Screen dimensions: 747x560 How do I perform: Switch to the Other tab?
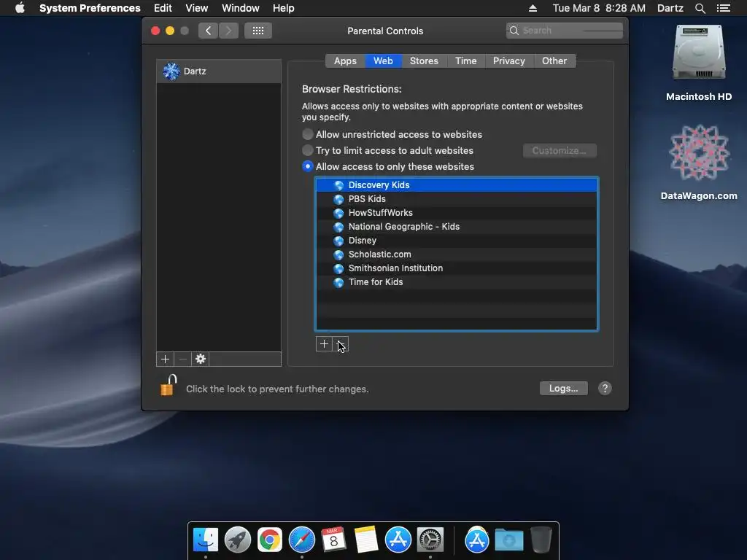pos(554,61)
